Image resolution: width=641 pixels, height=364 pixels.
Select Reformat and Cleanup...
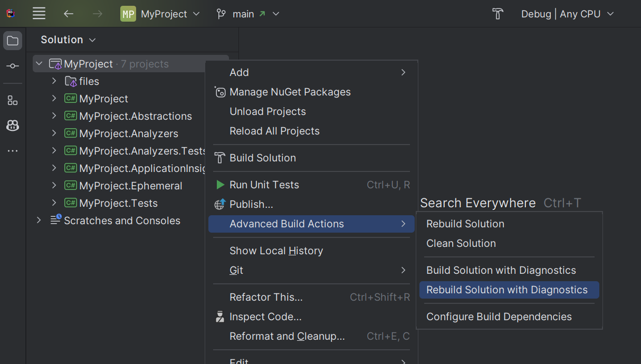311,336
